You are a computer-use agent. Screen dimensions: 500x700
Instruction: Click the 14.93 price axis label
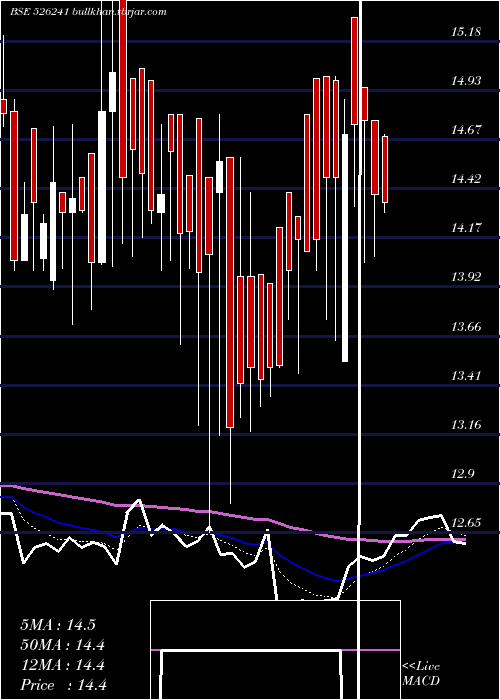(x=466, y=81)
